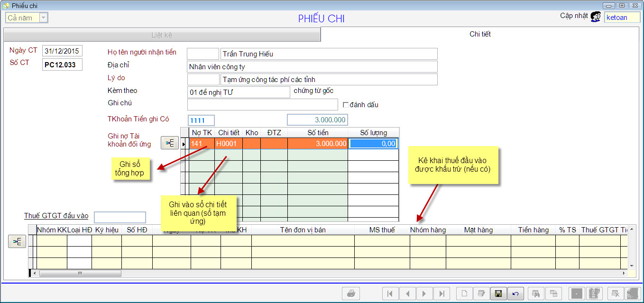The image size is (644, 303).
Task: Click the user avatar icon beside Cập nhật
Action: pyautogui.click(x=596, y=17)
